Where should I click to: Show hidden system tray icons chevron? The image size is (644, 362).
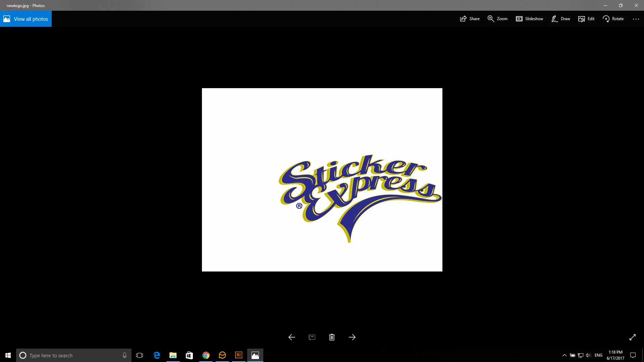[x=564, y=355]
